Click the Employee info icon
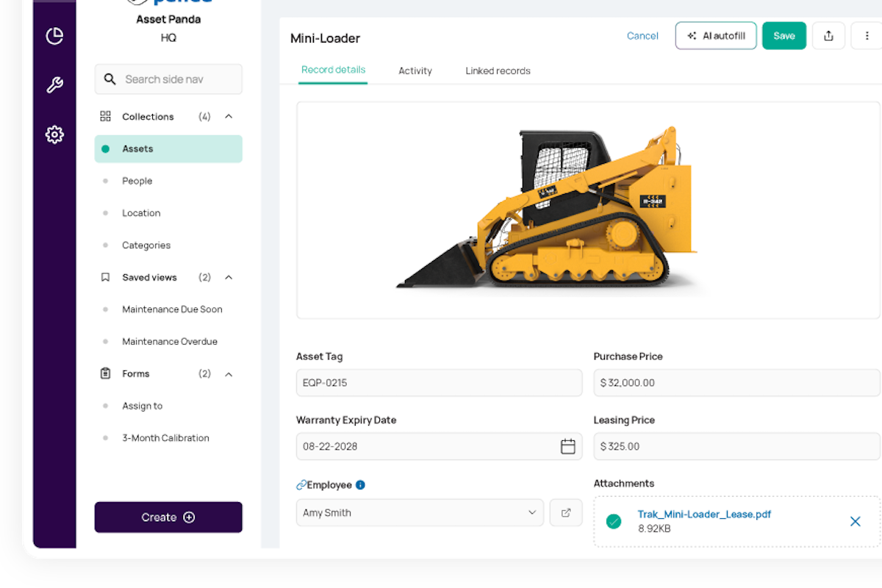882x588 pixels. [360, 485]
